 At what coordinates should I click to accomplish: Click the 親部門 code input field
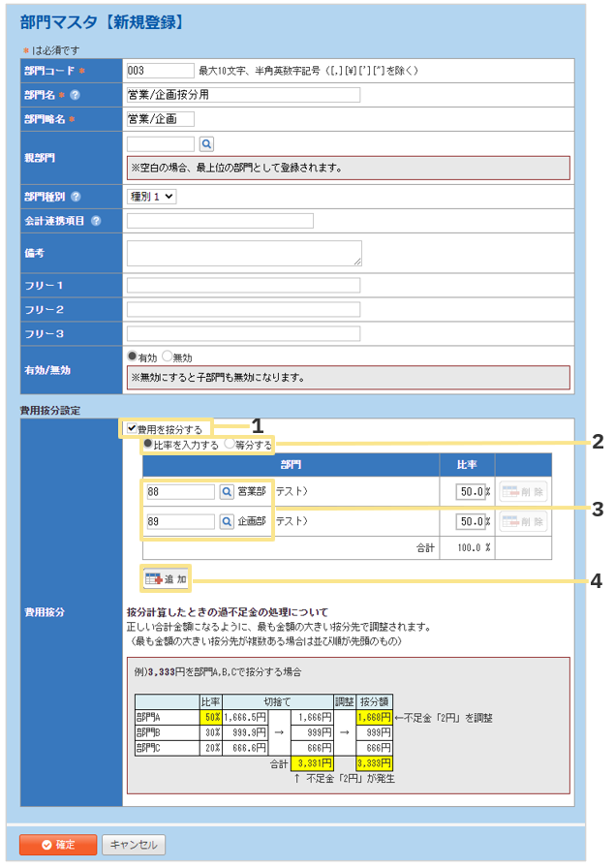[x=161, y=144]
